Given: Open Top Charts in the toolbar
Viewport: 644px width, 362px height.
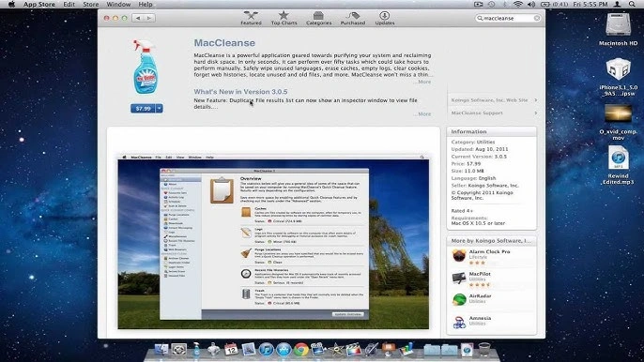Looking at the screenshot, I should (284, 18).
